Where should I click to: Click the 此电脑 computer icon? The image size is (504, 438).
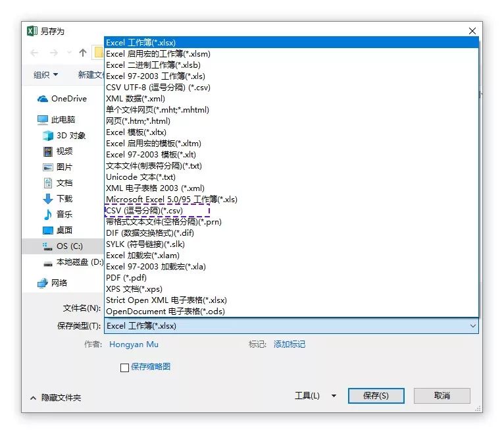(x=42, y=120)
